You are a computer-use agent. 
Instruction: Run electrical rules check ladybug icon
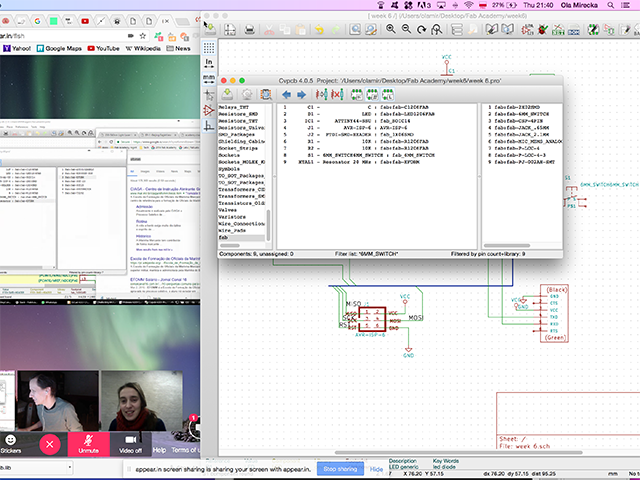[543, 29]
